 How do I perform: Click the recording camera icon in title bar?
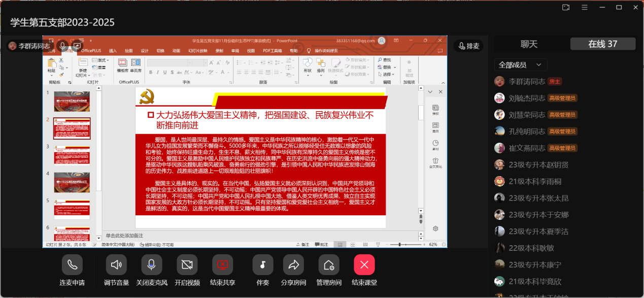pos(566,7)
